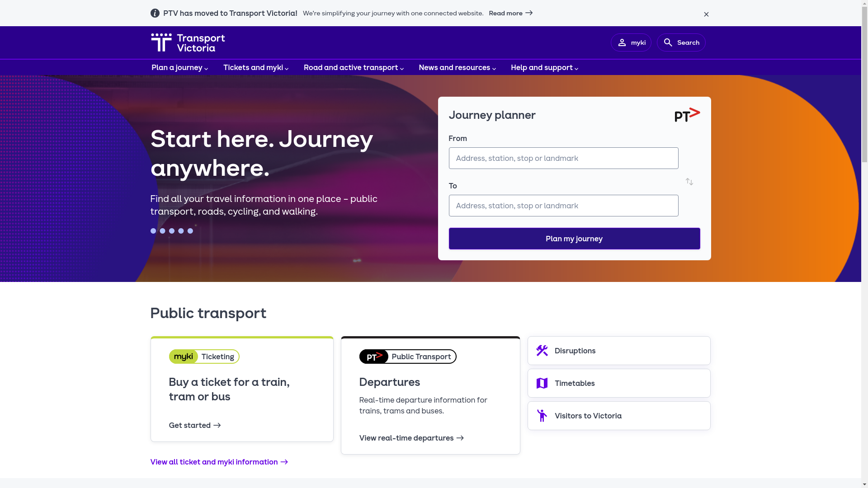This screenshot has width=868, height=488.
Task: Open the Timetables card
Action: [x=619, y=383]
